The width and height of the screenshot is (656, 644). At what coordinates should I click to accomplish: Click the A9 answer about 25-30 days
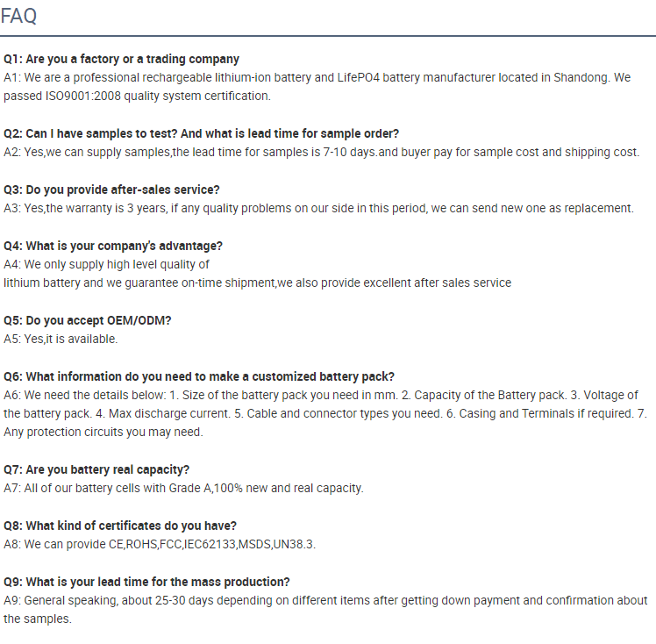[325, 609]
